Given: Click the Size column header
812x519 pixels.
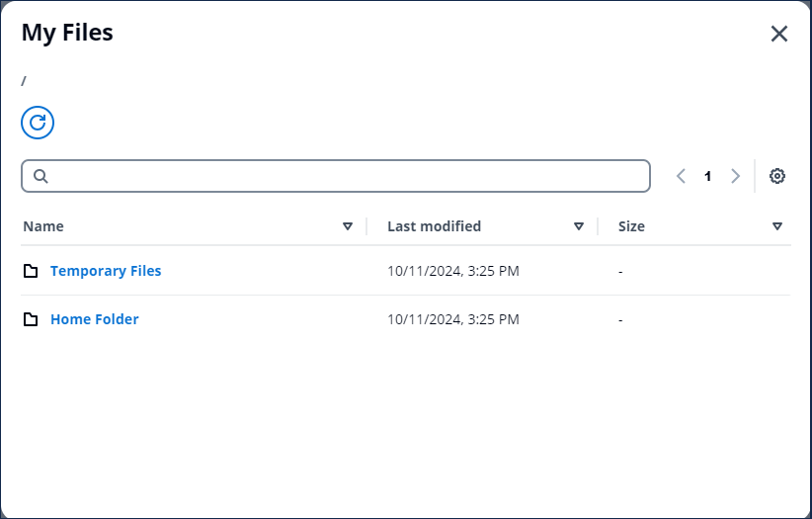Looking at the screenshot, I should click(x=631, y=226).
